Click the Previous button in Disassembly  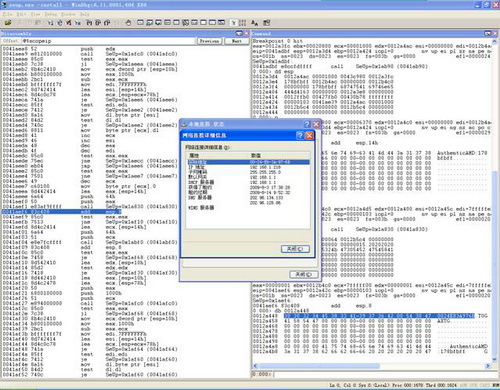tap(209, 41)
